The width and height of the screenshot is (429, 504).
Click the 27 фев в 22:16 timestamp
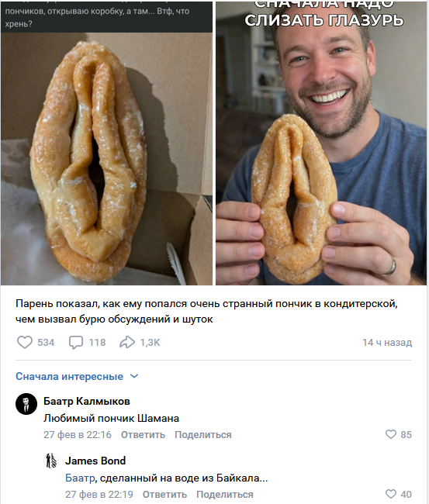click(78, 434)
